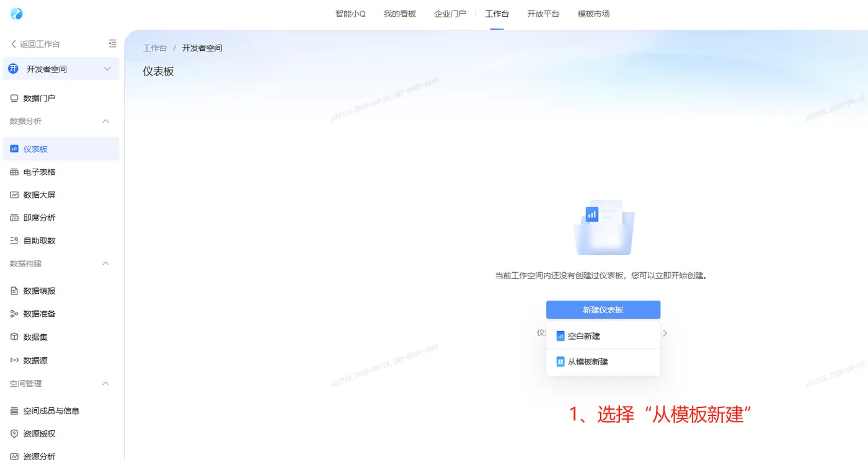Click the 数据准备 flow icon
Screen dimensions: 868x460
[14, 314]
